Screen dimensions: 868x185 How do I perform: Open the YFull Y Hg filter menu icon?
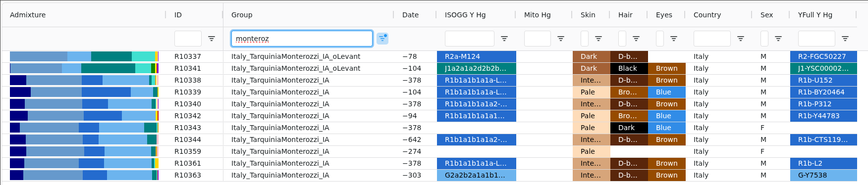[845, 39]
